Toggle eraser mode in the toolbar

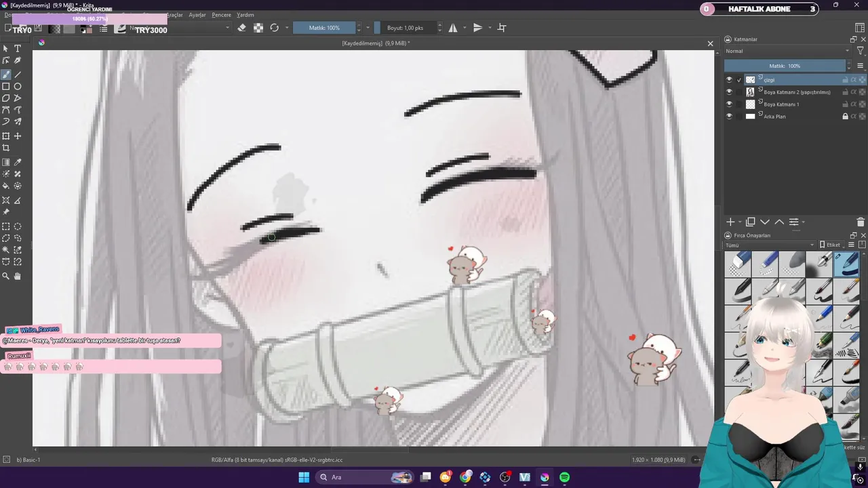pyautogui.click(x=241, y=28)
